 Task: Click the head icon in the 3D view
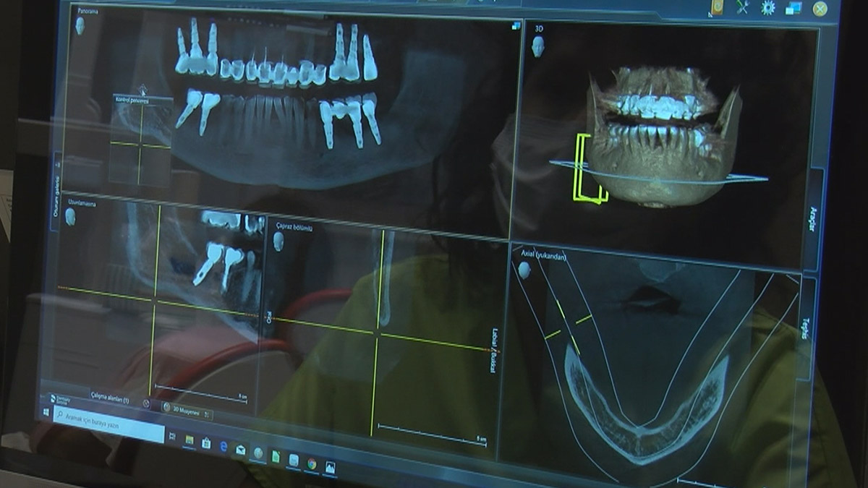[537, 46]
